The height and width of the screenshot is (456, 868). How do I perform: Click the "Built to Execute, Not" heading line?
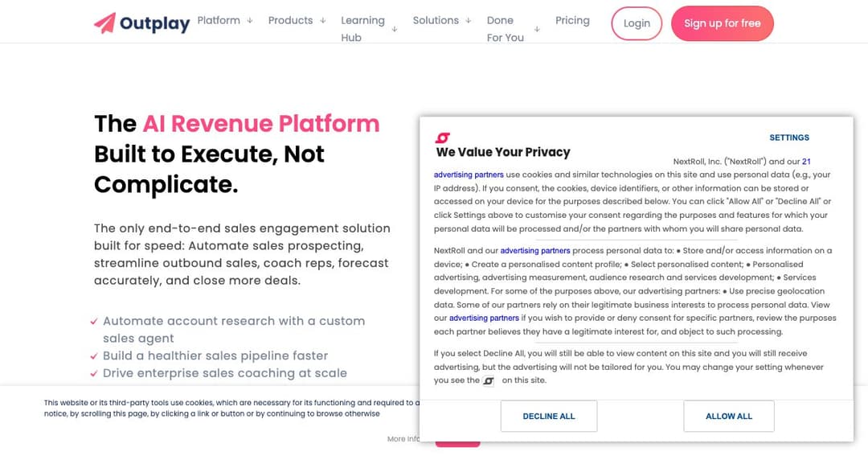click(x=209, y=154)
